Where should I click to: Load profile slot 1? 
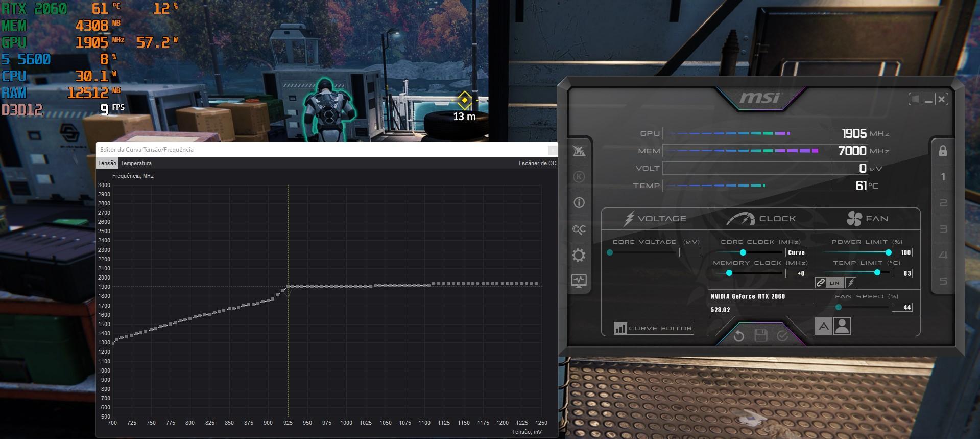(943, 177)
